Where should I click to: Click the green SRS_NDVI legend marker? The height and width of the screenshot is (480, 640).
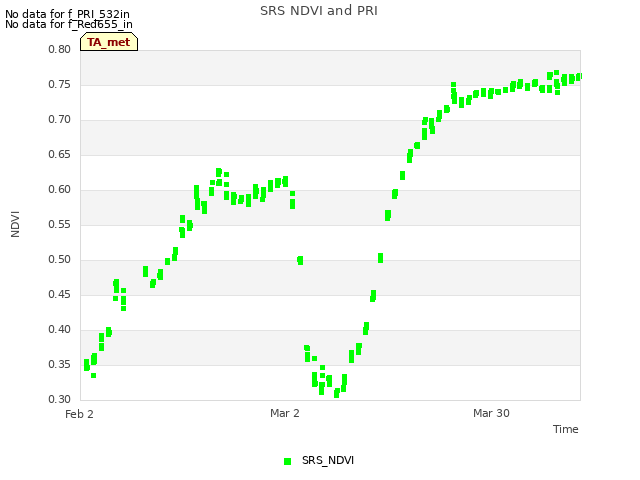tap(287, 461)
